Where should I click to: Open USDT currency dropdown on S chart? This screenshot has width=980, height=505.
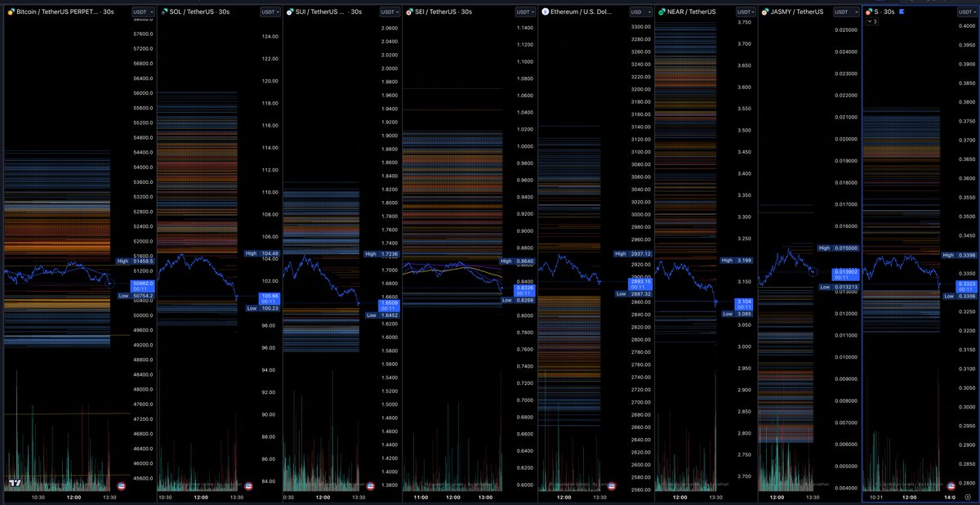(966, 12)
